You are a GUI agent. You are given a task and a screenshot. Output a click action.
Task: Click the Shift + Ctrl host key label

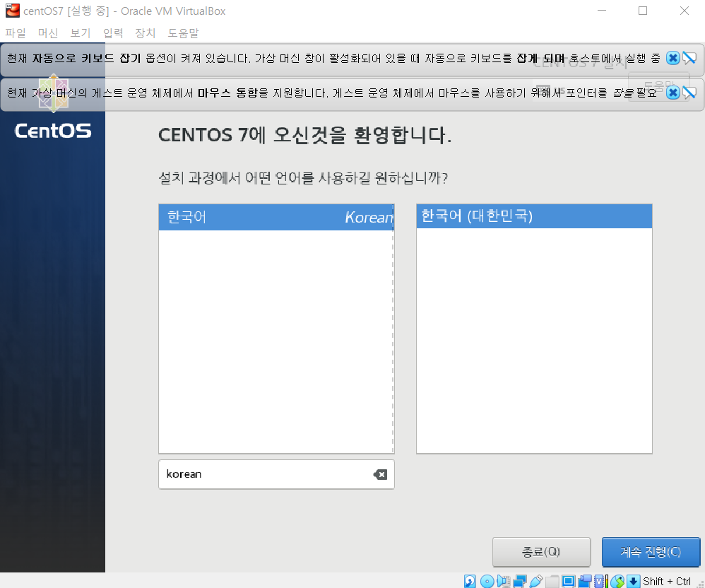pos(667,581)
